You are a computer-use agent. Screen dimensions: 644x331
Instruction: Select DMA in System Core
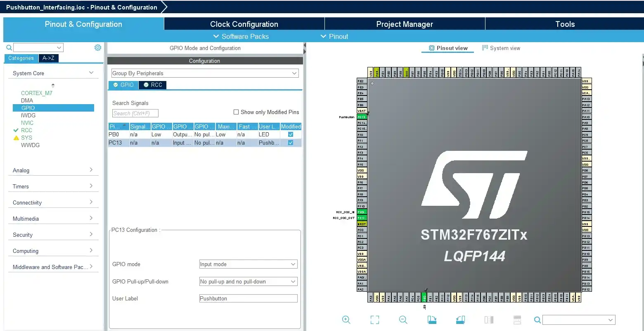coord(27,100)
